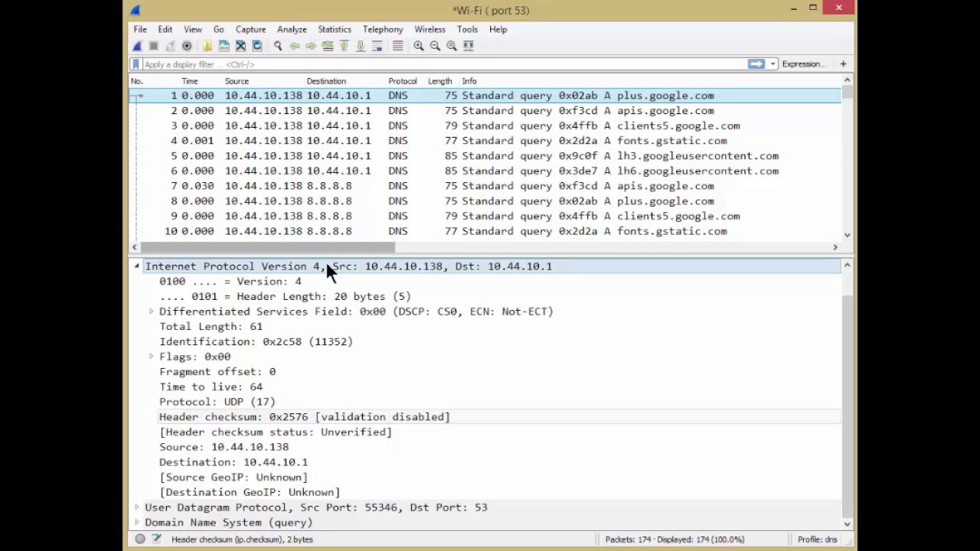Open the Wireless menu
The height and width of the screenshot is (551, 980).
coord(430,29)
